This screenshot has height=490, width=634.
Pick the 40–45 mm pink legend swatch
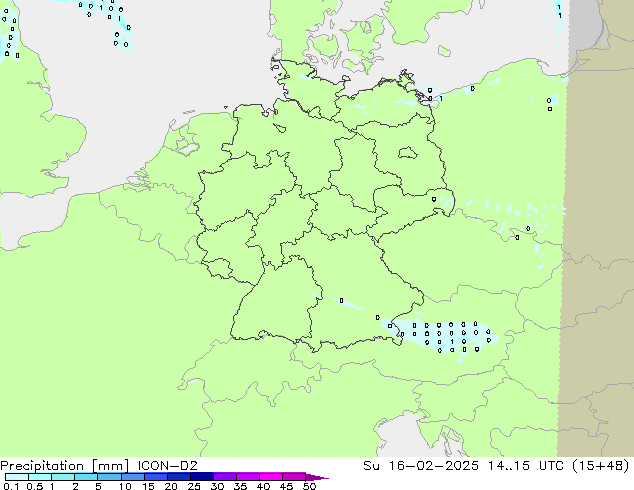click(x=271, y=477)
